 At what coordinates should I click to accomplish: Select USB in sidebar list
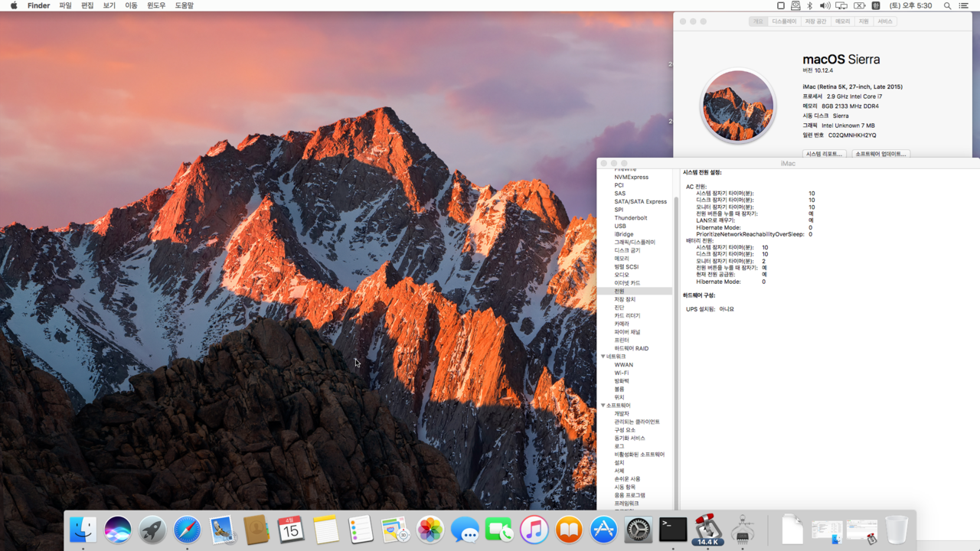pos(620,226)
